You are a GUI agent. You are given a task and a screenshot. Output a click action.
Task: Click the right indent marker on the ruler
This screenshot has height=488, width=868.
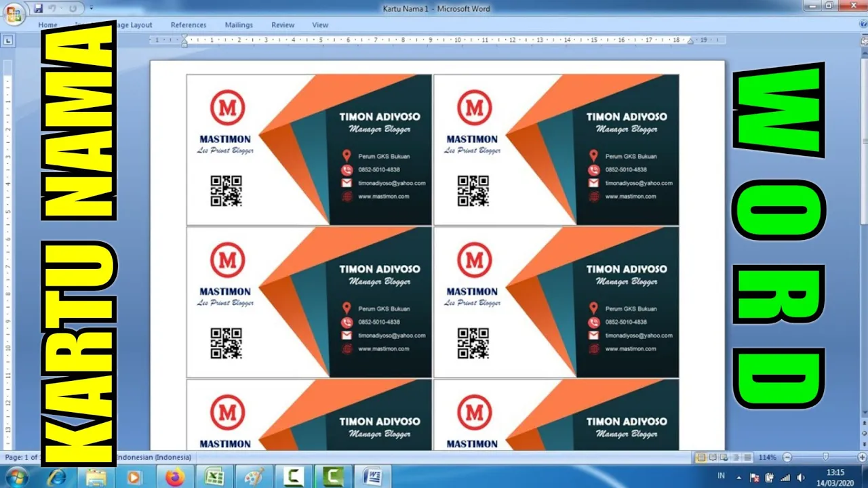(690, 42)
